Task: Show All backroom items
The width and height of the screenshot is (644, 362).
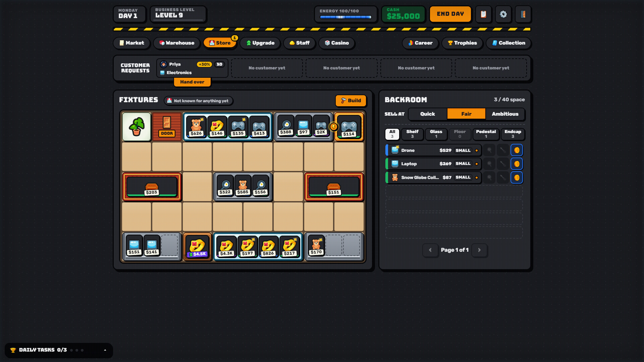Action: click(392, 134)
